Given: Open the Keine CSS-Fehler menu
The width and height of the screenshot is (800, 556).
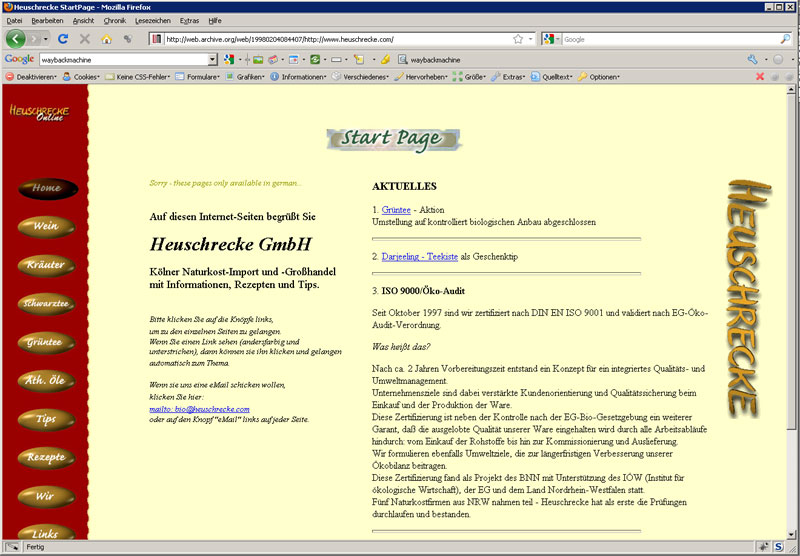Looking at the screenshot, I should pyautogui.click(x=138, y=77).
